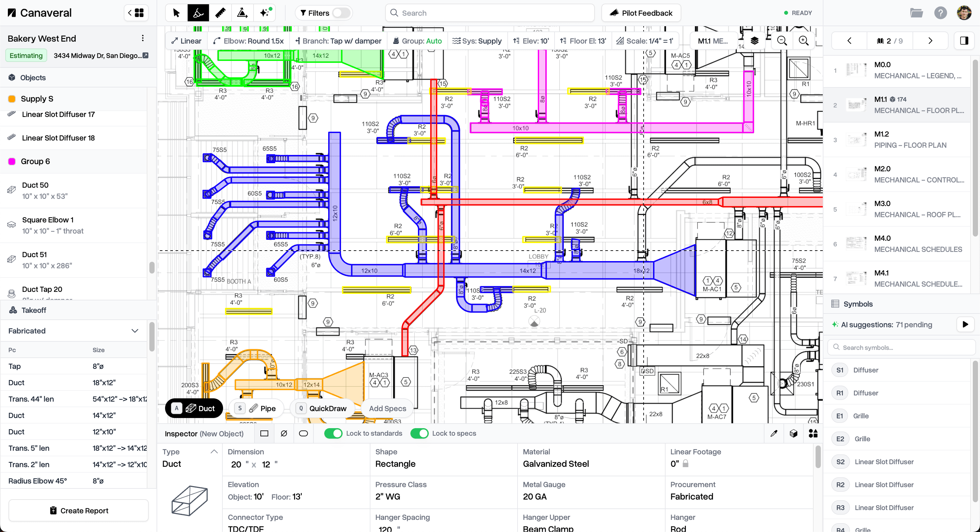980x532 pixels.
Task: Click the Search symbols field
Action: point(902,348)
